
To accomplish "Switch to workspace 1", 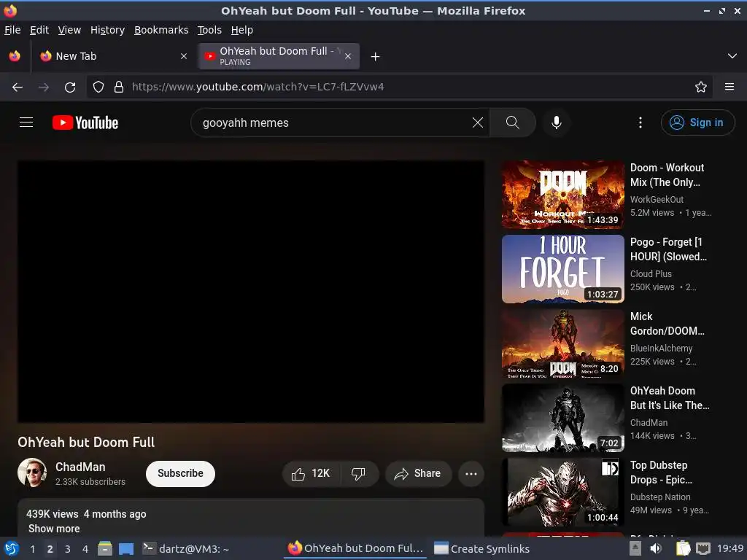I will pyautogui.click(x=32, y=548).
